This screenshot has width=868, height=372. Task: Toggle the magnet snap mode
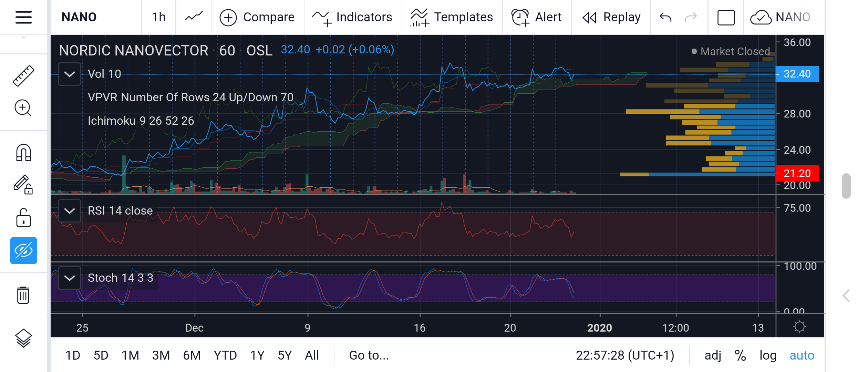[23, 152]
